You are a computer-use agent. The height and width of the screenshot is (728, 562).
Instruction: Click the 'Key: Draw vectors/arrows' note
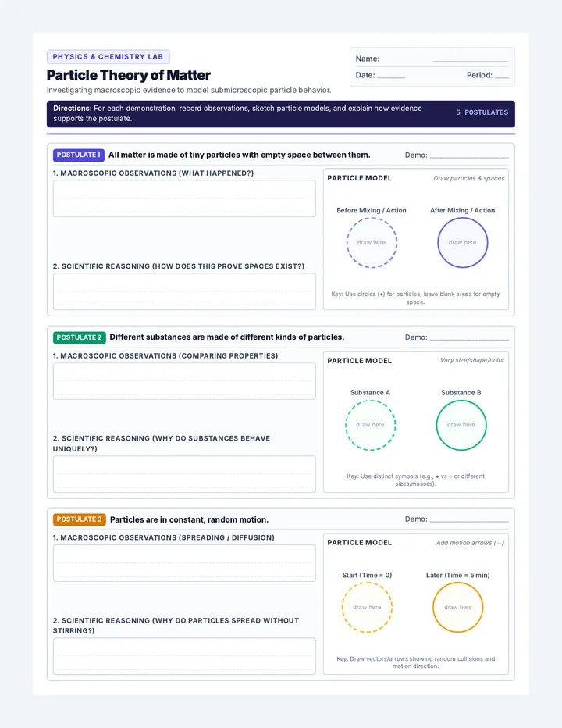click(x=415, y=662)
